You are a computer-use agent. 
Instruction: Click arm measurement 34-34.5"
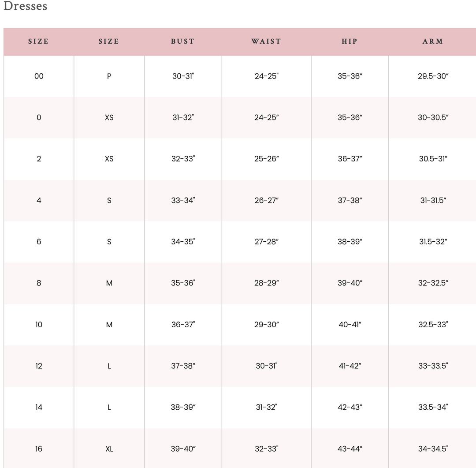point(433,449)
